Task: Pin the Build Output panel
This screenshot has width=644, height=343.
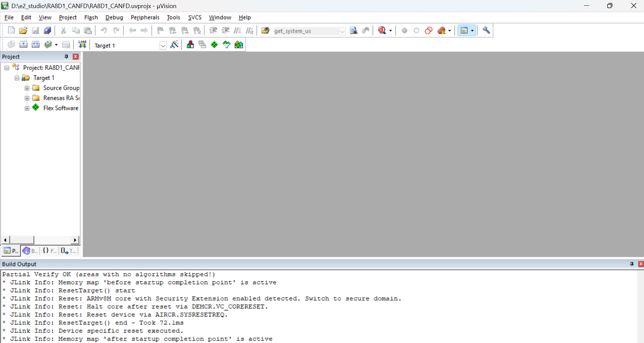Action: 632,264
